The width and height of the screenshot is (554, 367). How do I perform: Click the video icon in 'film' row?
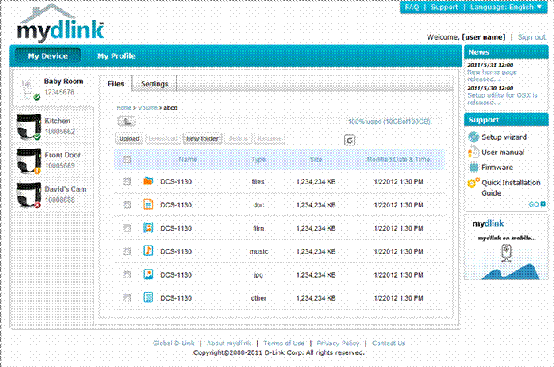click(x=148, y=228)
